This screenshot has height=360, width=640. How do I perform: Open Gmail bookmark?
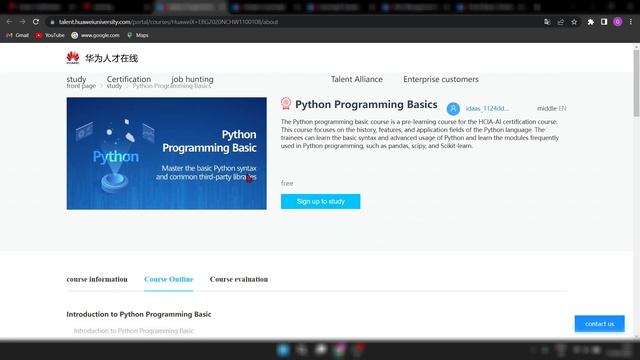point(18,36)
